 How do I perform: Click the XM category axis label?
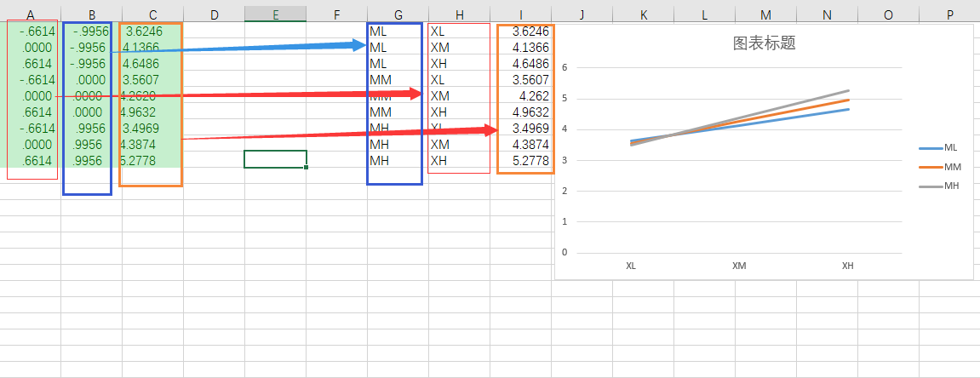click(739, 266)
